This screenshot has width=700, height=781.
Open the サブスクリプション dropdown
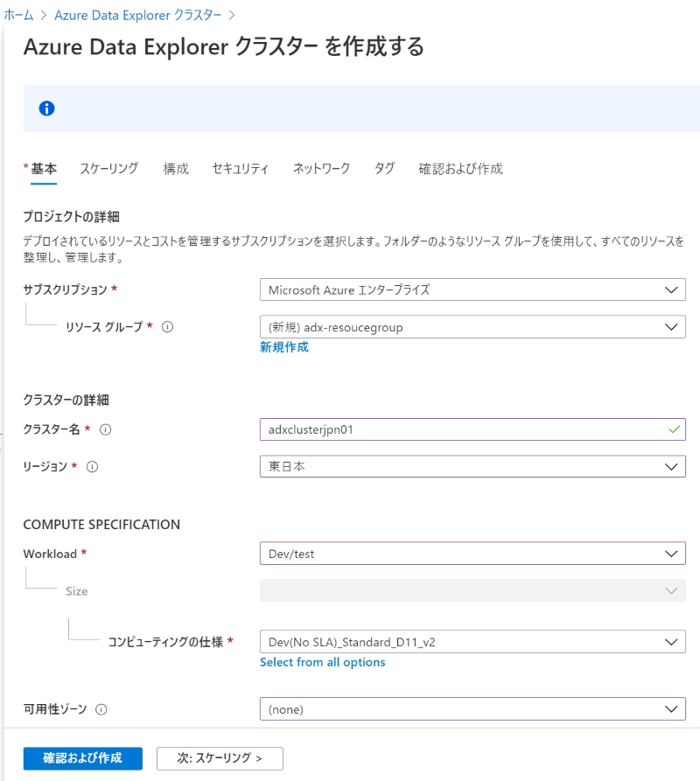[x=472, y=289]
